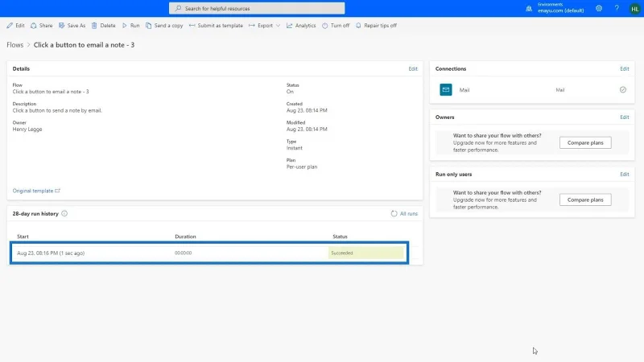
Task: Open the help question mark icon
Action: click(x=617, y=8)
